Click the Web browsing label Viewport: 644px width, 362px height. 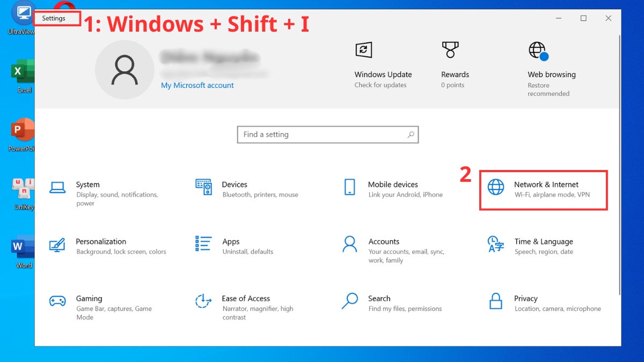(552, 75)
